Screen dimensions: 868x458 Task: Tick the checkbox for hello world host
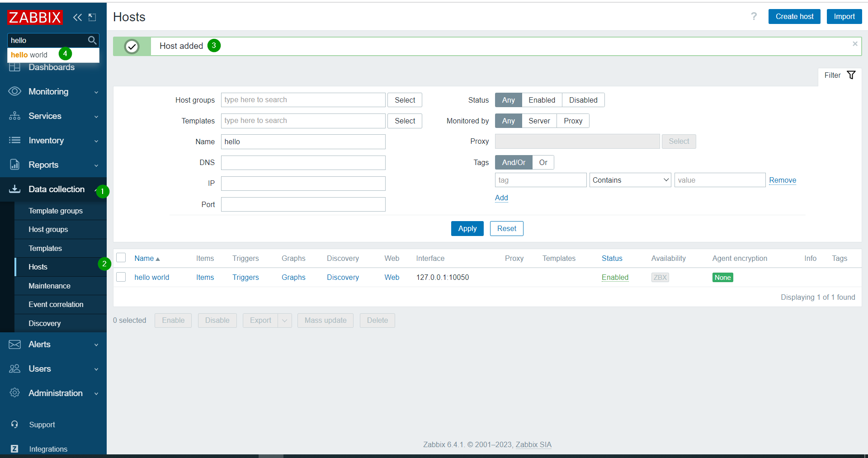[x=121, y=277]
